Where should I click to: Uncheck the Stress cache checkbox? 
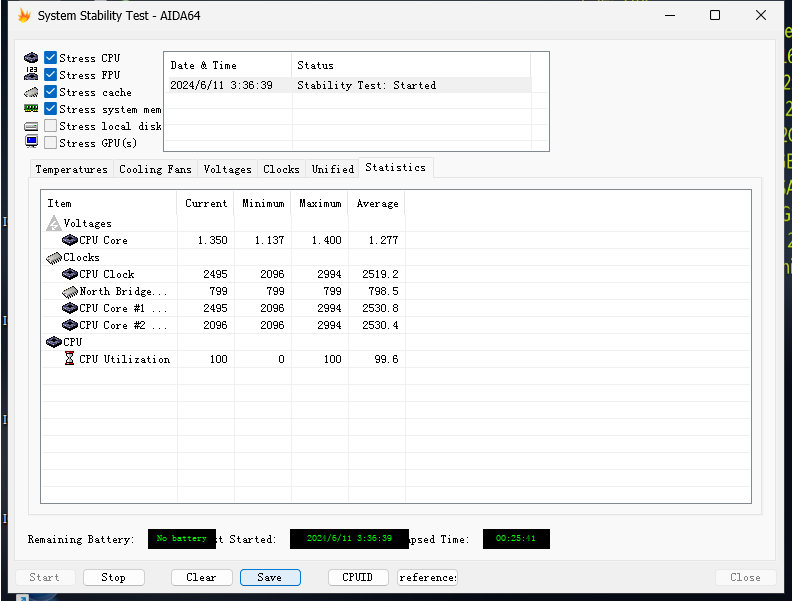pyautogui.click(x=50, y=91)
